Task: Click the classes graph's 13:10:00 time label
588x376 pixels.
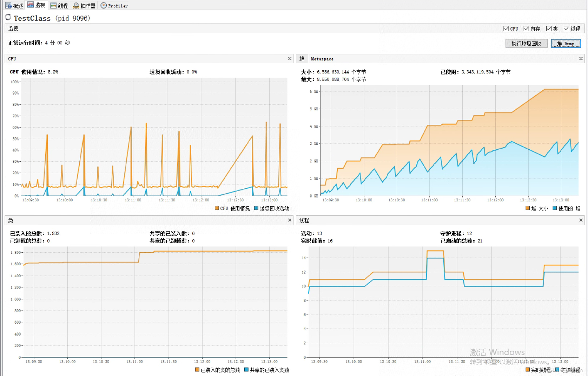Action: [x=67, y=362]
